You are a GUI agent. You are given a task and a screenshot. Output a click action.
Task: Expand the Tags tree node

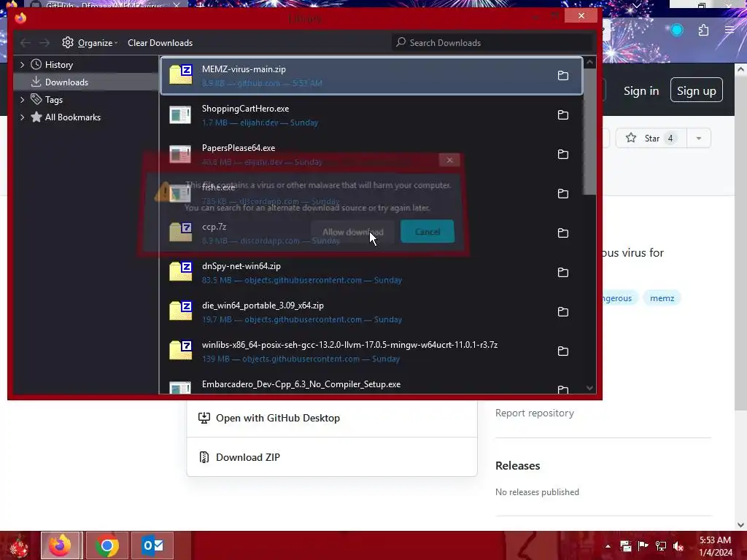[22, 99]
